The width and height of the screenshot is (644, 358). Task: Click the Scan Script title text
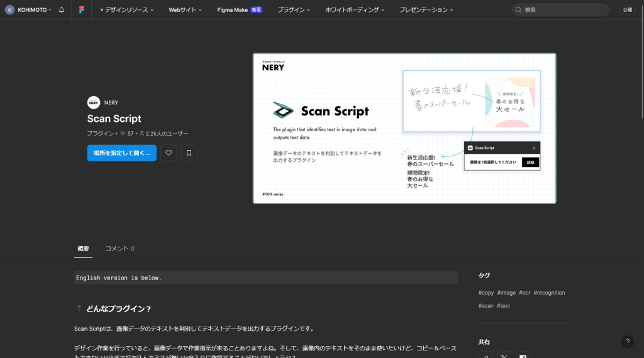[x=114, y=119]
